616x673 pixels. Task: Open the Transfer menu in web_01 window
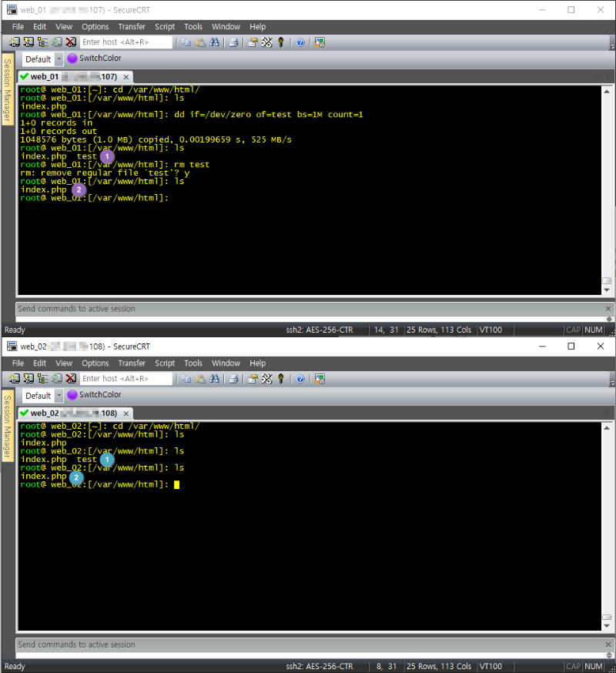point(132,27)
